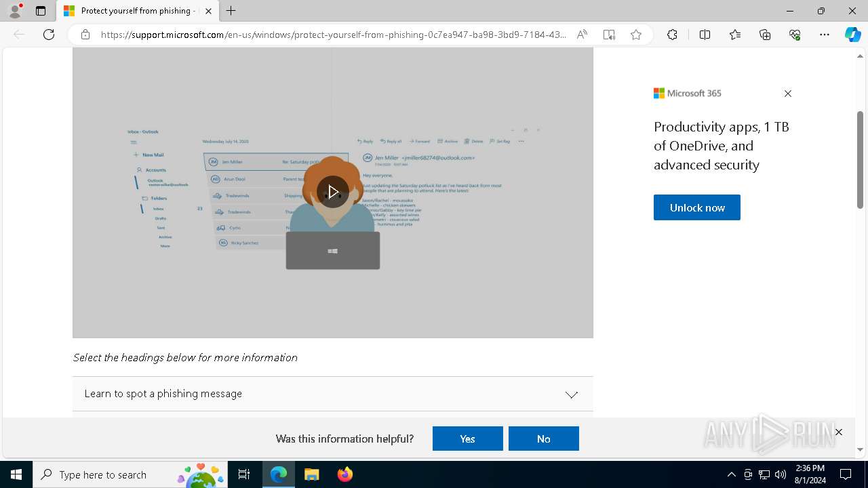Close the Microsoft 365 promotion
Screen dimensions: 868x488
point(788,94)
